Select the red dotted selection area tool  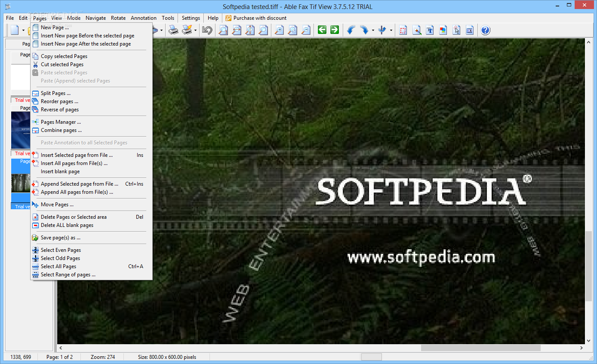click(x=403, y=30)
